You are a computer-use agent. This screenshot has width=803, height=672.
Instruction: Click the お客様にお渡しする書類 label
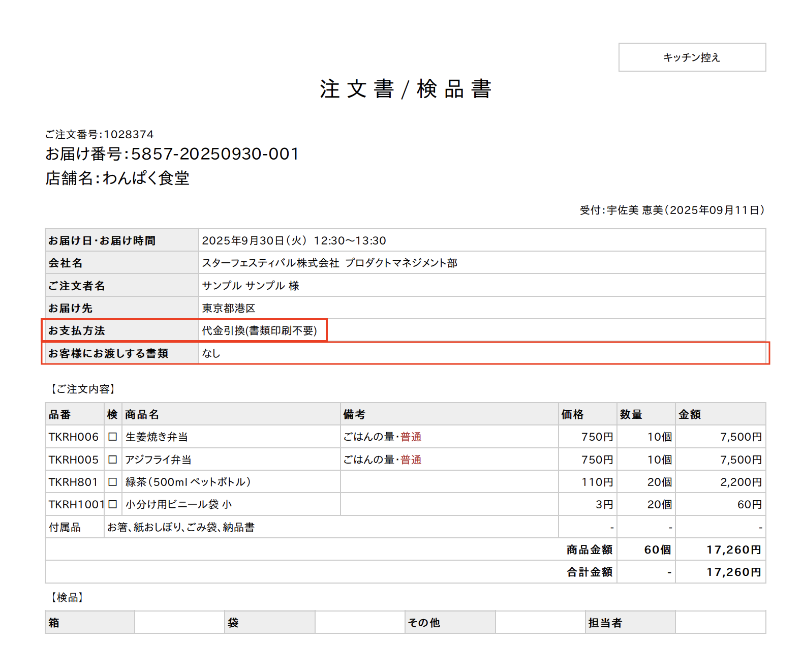pyautogui.click(x=108, y=353)
